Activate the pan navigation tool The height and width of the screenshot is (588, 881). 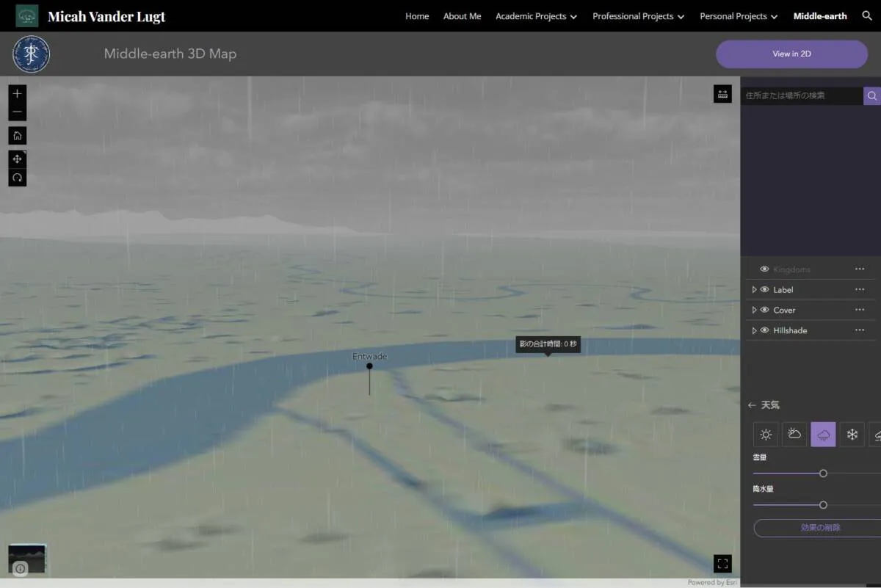click(18, 159)
